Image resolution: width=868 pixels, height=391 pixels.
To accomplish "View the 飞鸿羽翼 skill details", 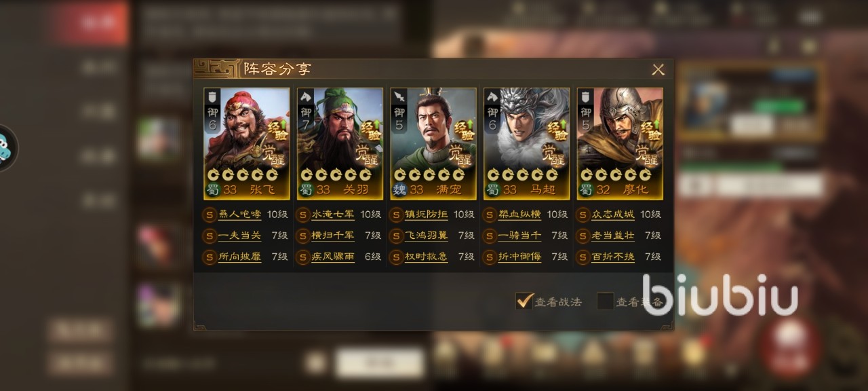I will pyautogui.click(x=426, y=236).
